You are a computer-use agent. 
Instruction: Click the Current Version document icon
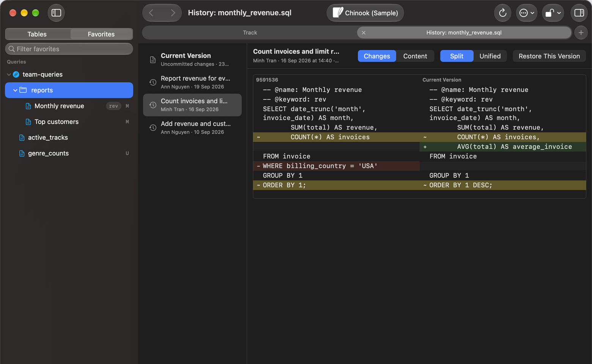(153, 60)
